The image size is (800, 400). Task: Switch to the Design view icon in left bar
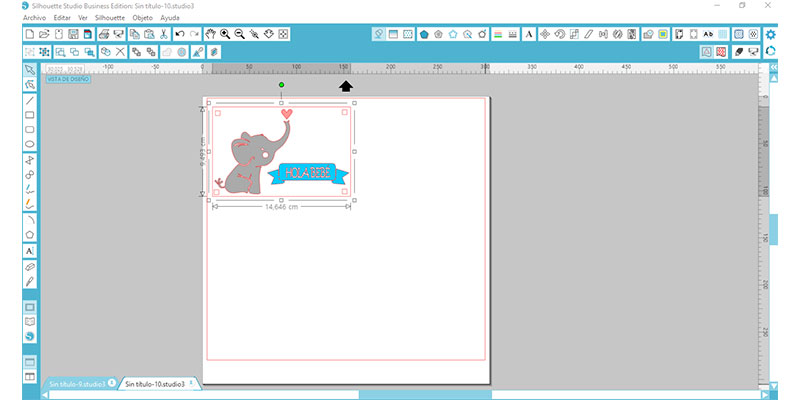pos(30,307)
